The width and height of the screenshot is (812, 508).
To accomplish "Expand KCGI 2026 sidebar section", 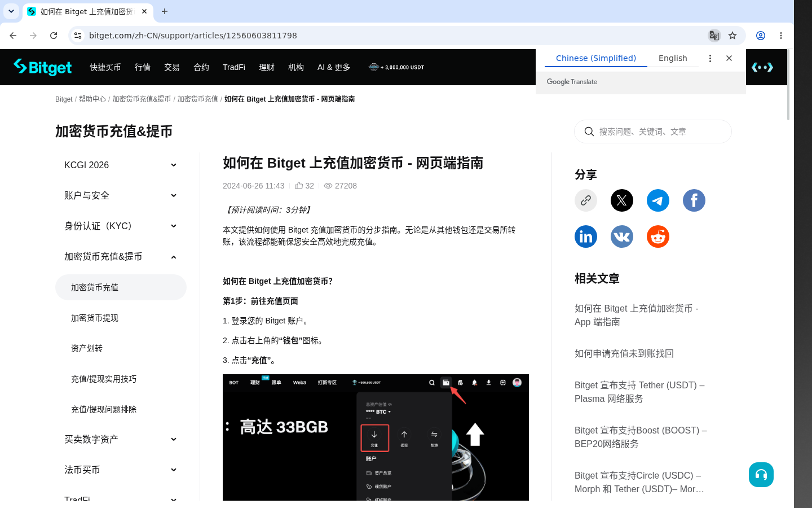I will click(121, 165).
